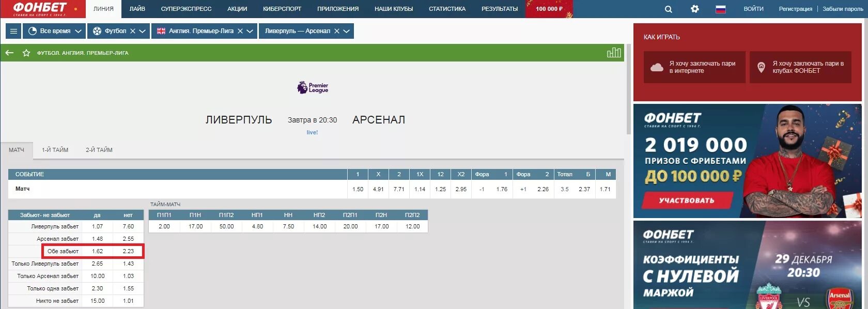Screen dimensions: 868x309
Task: Choose Я хочу заключать пари в клубах ФОНБЕТ
Action: 800,67
